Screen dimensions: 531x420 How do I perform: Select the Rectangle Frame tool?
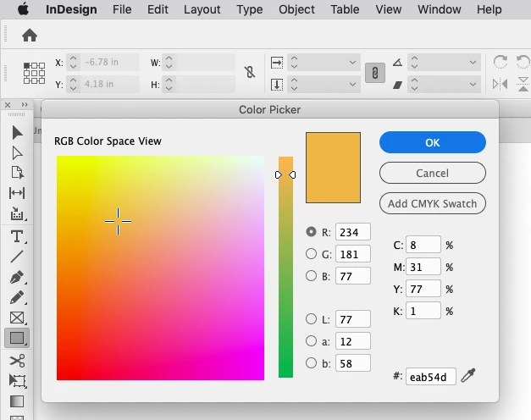pos(17,318)
